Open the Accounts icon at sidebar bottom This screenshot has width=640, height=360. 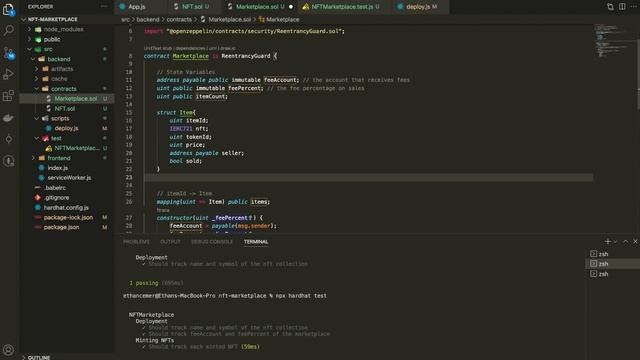9,350
